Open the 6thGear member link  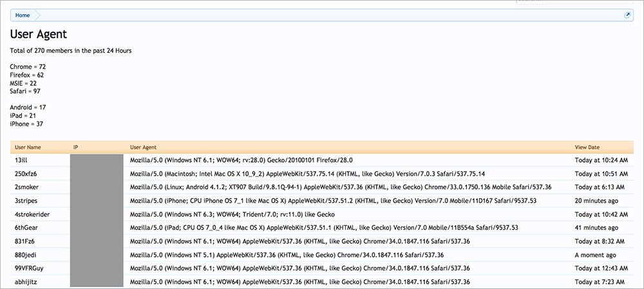26,228
